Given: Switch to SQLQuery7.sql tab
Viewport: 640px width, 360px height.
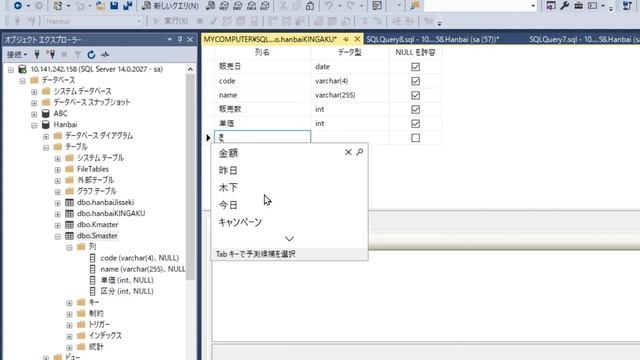Looking at the screenshot, I should 584,39.
